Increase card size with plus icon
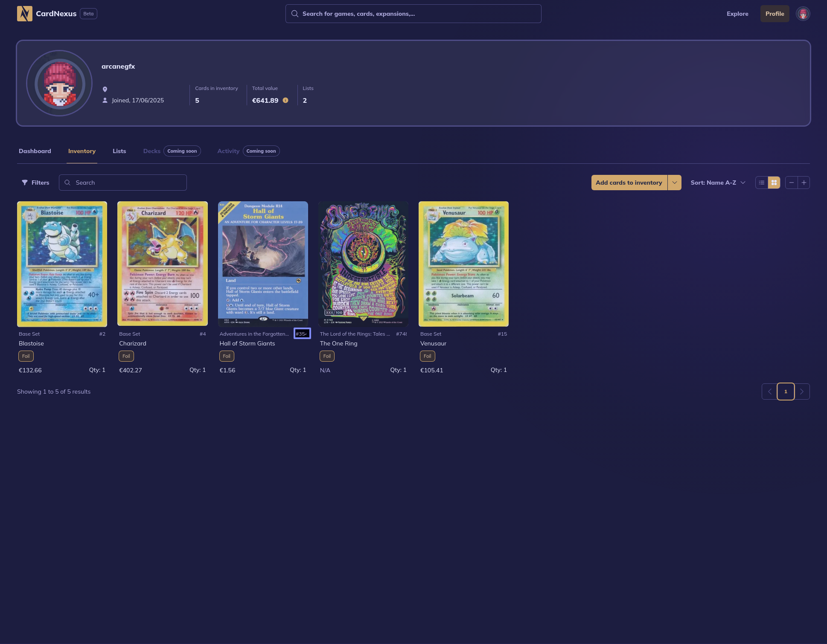Viewport: 827px width, 644px height. click(804, 183)
